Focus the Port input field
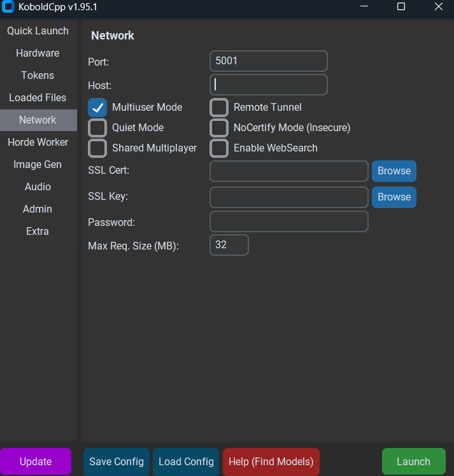454x476 pixels. [x=268, y=61]
